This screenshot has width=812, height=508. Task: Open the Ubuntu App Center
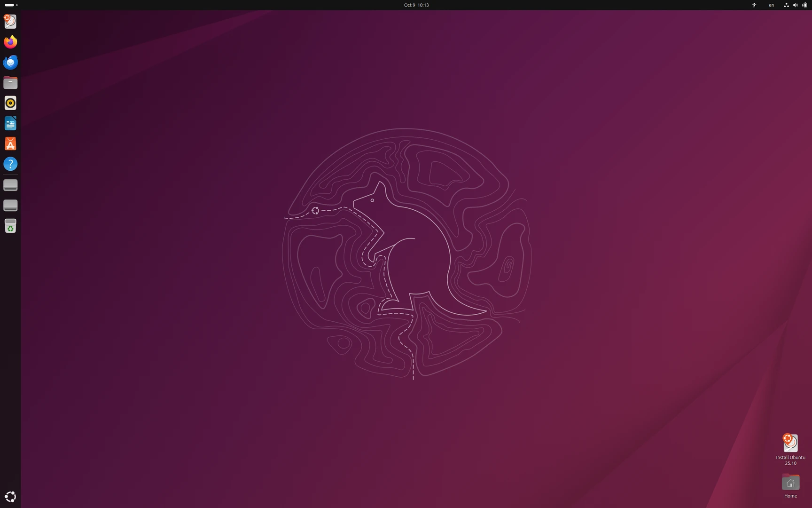coord(10,143)
